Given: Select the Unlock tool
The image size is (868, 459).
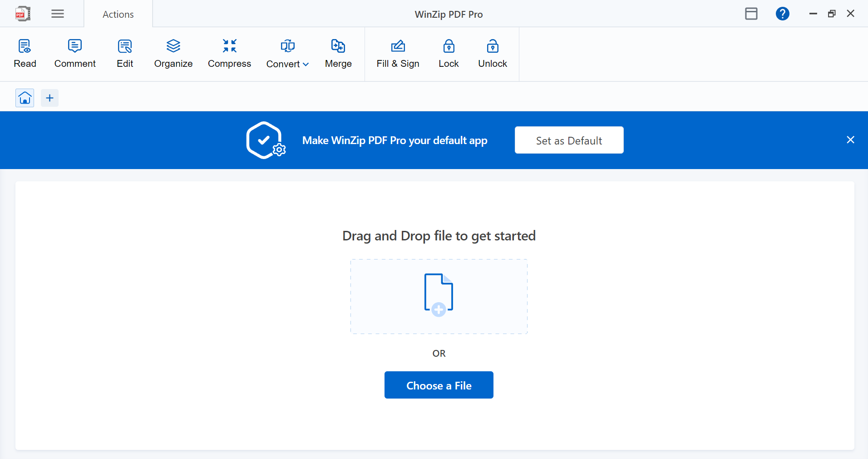Looking at the screenshot, I should coord(492,53).
